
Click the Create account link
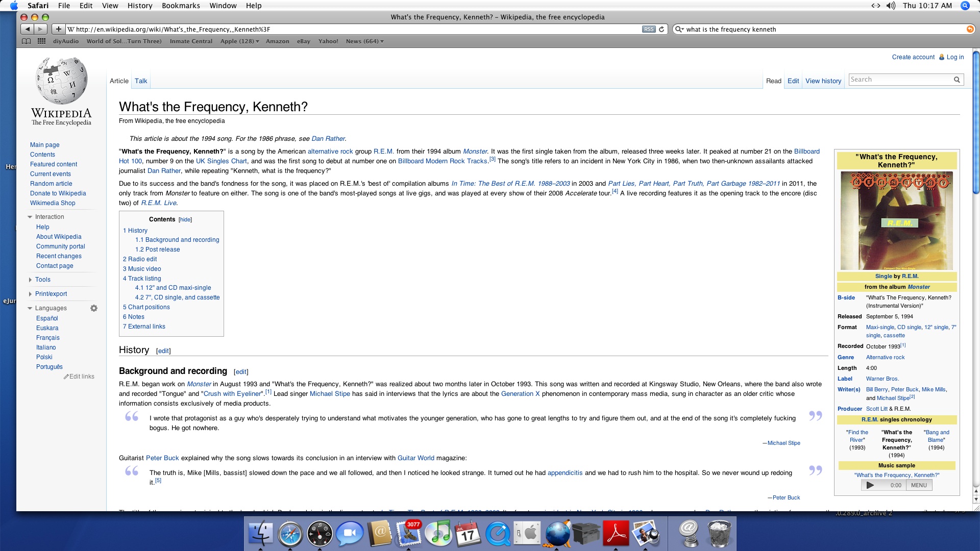[913, 57]
